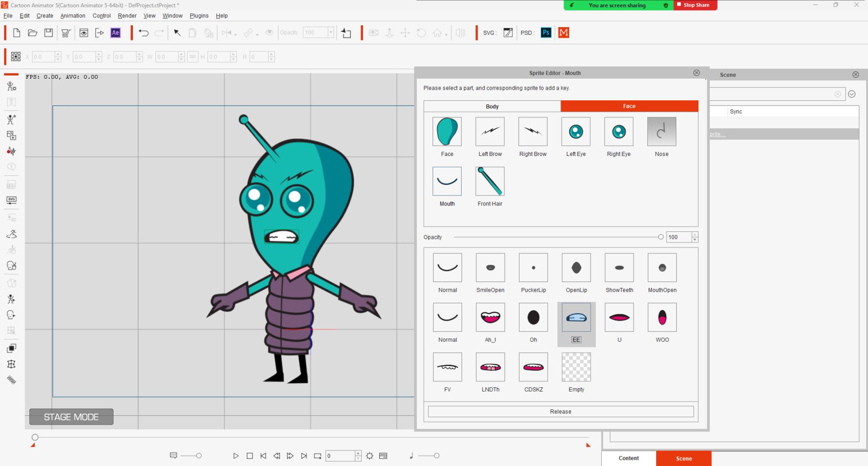Switch to the Face tab in Sprite Editor
The width and height of the screenshot is (868, 466).
click(x=629, y=106)
